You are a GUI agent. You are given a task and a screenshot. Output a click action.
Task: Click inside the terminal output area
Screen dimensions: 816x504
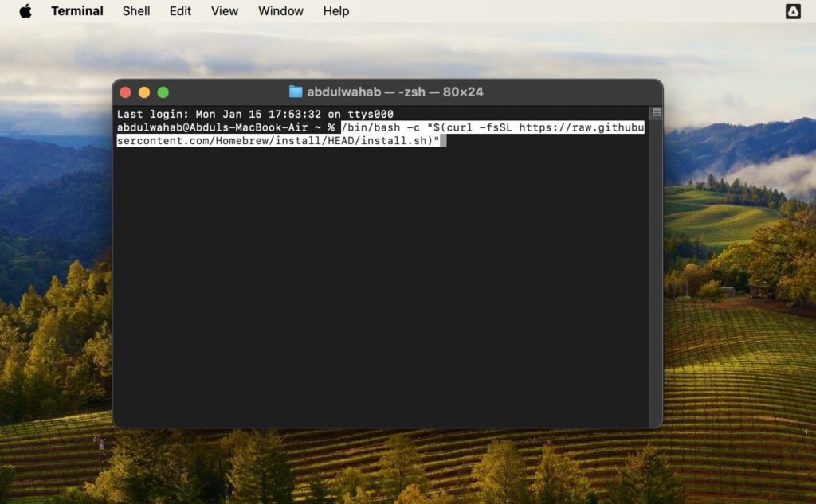coord(382,279)
